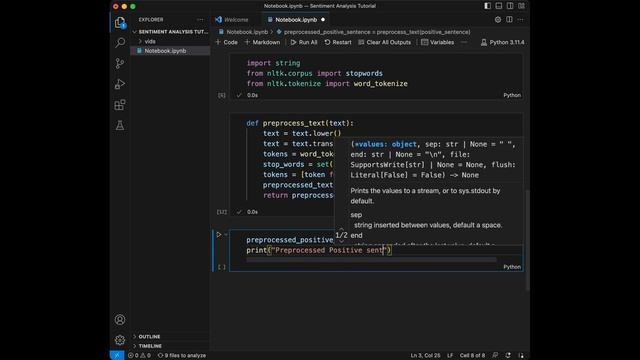
Task: Open the Manage gear in activity bar
Action: coord(120,340)
